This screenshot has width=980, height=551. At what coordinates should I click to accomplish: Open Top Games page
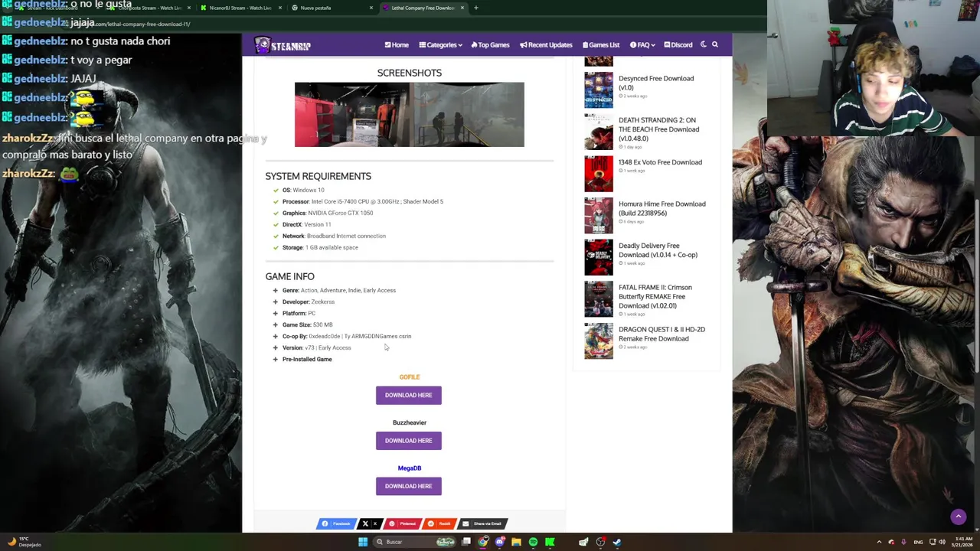click(x=490, y=45)
